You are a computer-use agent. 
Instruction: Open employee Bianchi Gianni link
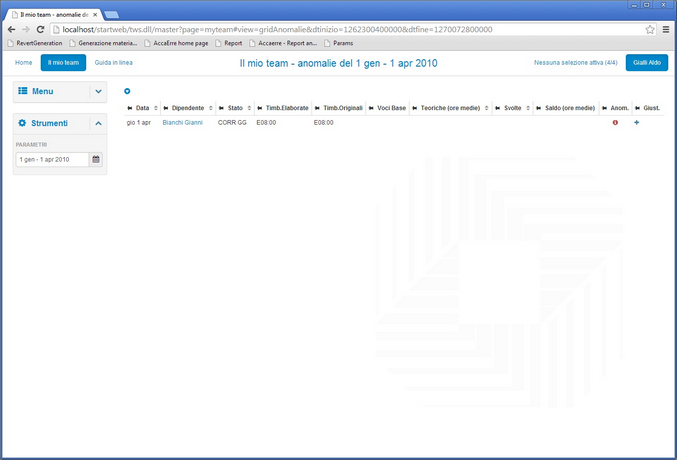click(182, 123)
